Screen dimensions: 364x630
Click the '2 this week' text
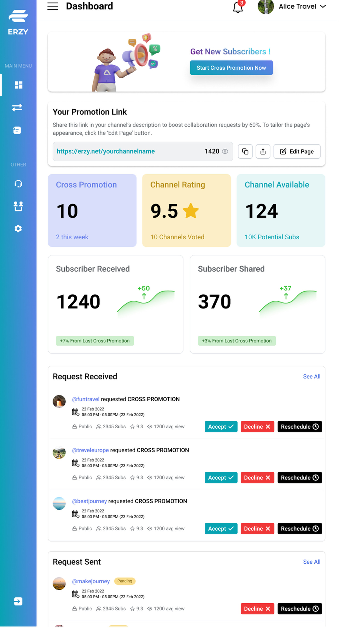click(x=72, y=237)
